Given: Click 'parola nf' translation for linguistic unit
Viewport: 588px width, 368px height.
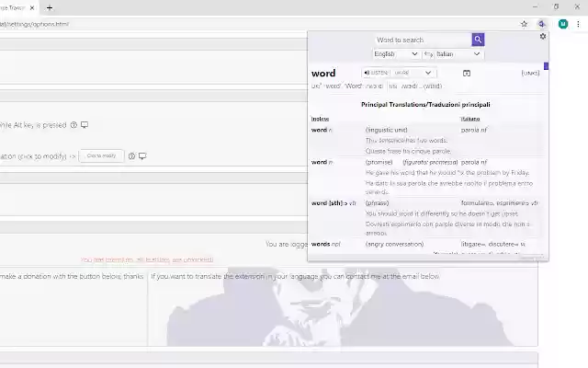Looking at the screenshot, I should tap(474, 130).
